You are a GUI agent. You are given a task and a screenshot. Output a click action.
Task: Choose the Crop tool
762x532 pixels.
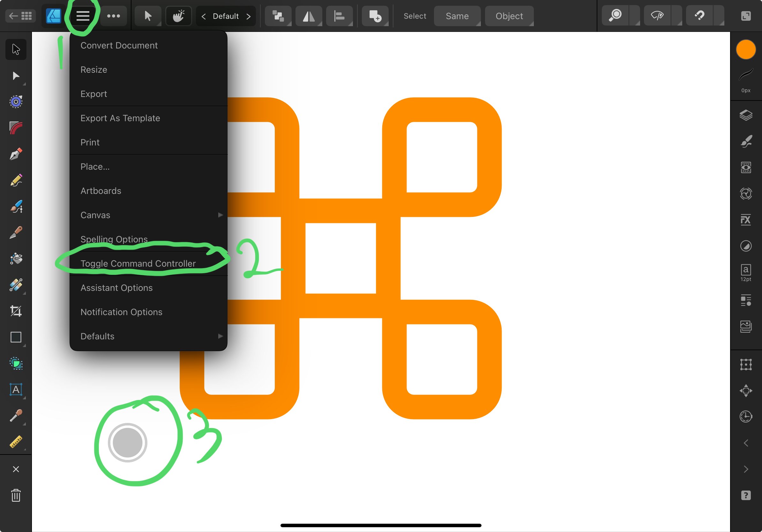16,311
